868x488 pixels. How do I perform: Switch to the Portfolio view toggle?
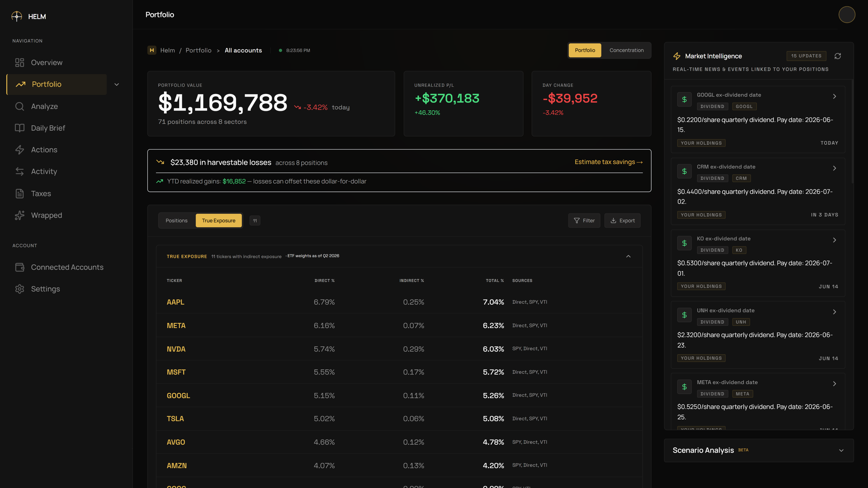[x=585, y=50]
